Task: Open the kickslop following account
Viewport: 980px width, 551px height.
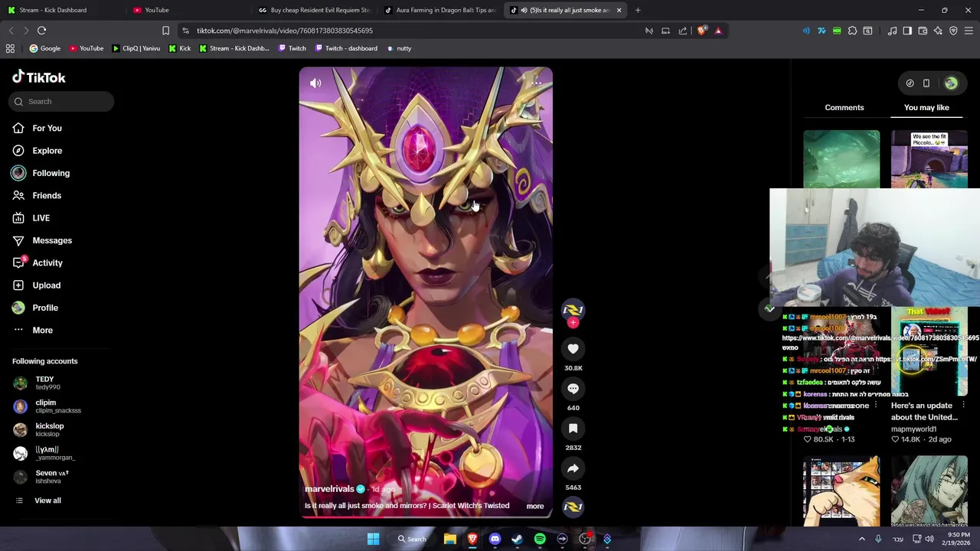Action: (x=46, y=429)
